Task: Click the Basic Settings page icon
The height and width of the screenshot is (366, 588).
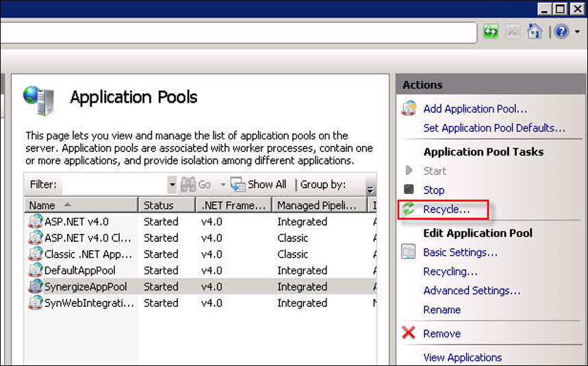Action: [x=409, y=252]
